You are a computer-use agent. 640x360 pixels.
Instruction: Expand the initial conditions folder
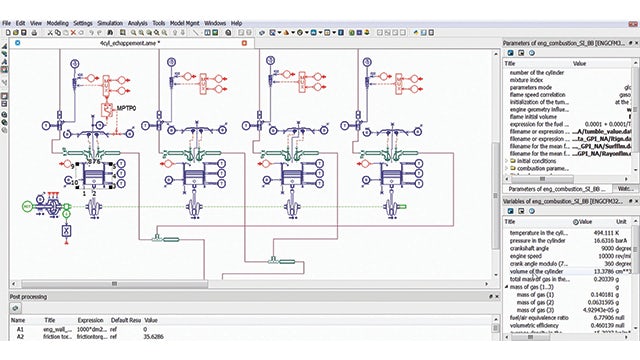point(507,161)
